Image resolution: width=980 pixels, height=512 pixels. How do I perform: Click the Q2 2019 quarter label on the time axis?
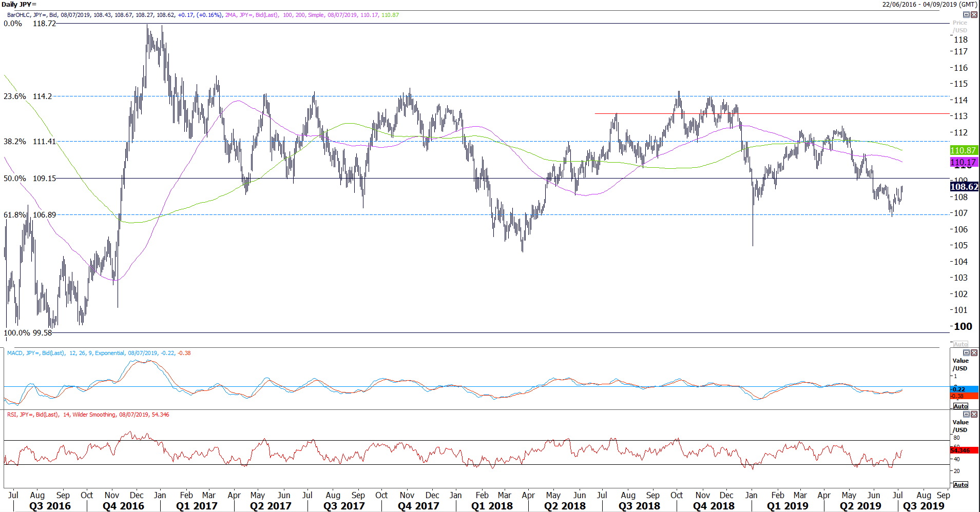click(860, 506)
